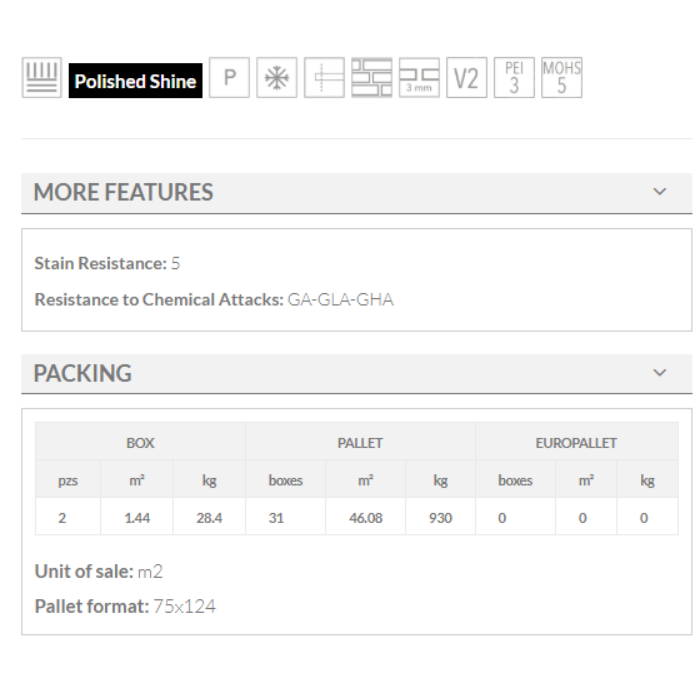Click the Pallet format 75x124 text
700x700 pixels.
click(x=125, y=606)
